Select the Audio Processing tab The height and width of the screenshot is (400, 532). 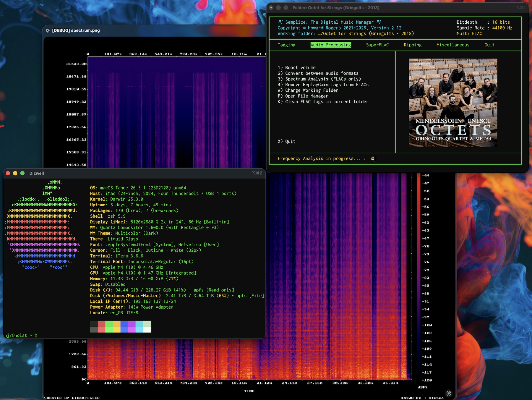[x=330, y=45]
